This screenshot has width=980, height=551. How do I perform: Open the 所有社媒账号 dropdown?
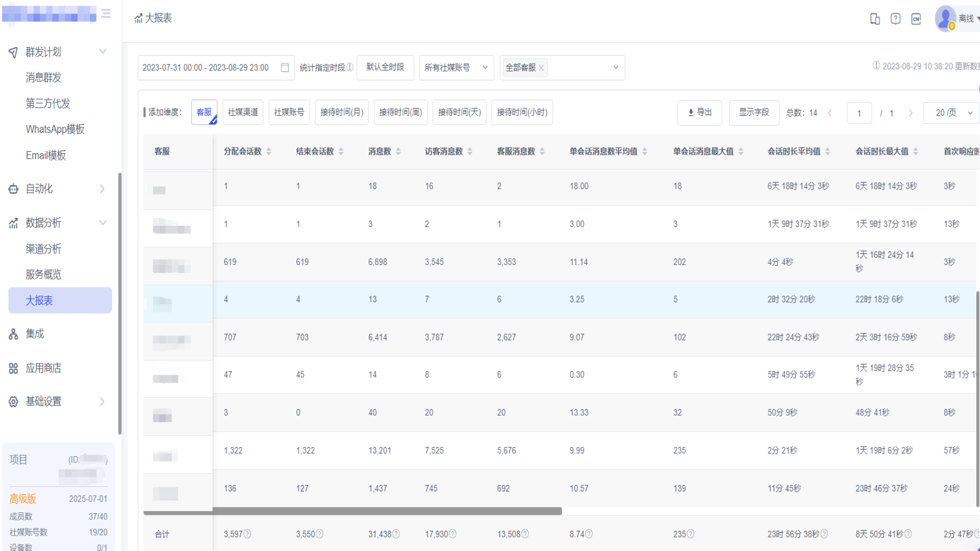(x=456, y=67)
